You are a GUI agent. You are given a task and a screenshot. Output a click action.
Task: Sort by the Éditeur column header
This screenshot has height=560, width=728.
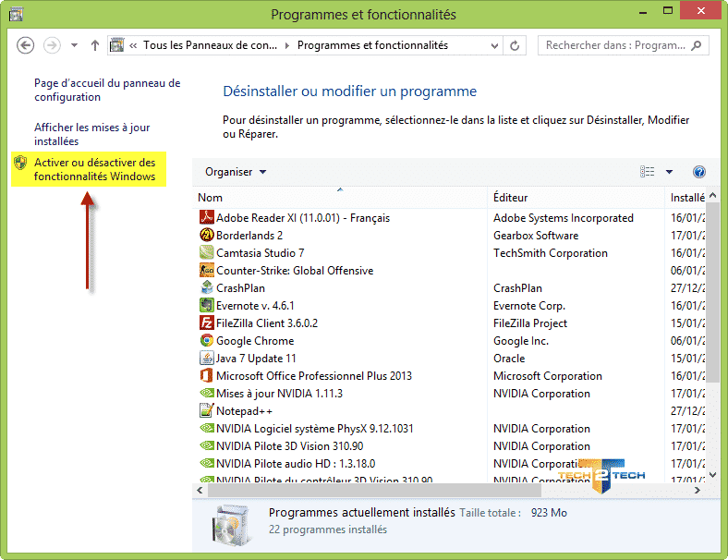[576, 198]
